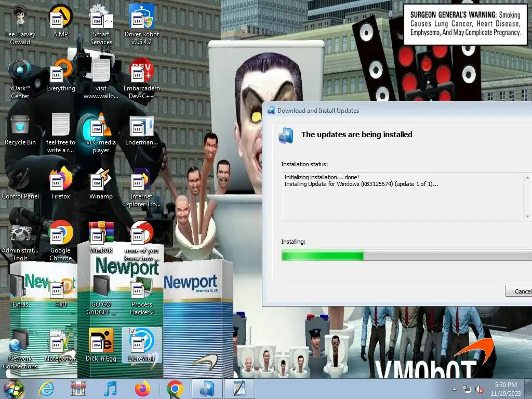Image resolution: width=532 pixels, height=399 pixels.
Task: Switch to the notepad taskbar button
Action: click(239, 389)
